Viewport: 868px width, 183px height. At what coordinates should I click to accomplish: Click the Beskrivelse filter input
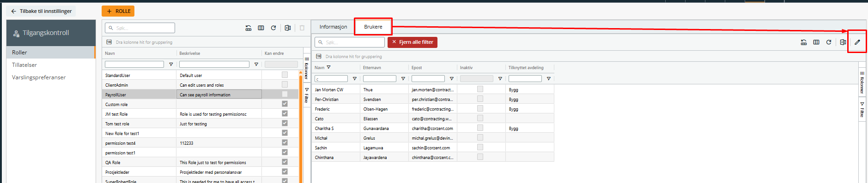click(x=214, y=65)
